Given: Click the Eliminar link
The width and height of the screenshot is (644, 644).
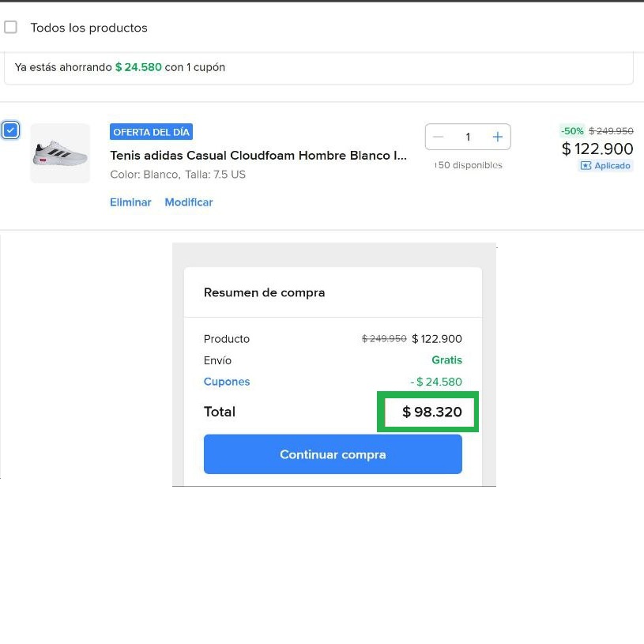Looking at the screenshot, I should (130, 202).
